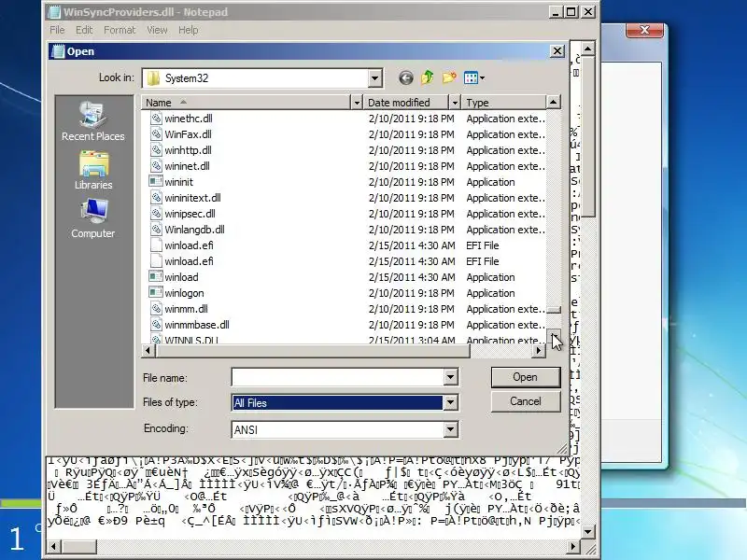
Task: Select winethc.dll file icon
Action: pyautogui.click(x=156, y=119)
